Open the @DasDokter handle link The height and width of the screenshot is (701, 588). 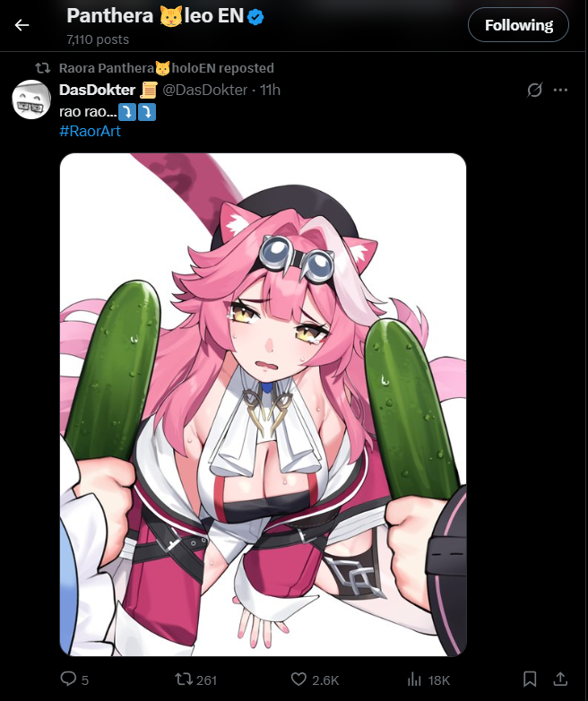click(204, 90)
